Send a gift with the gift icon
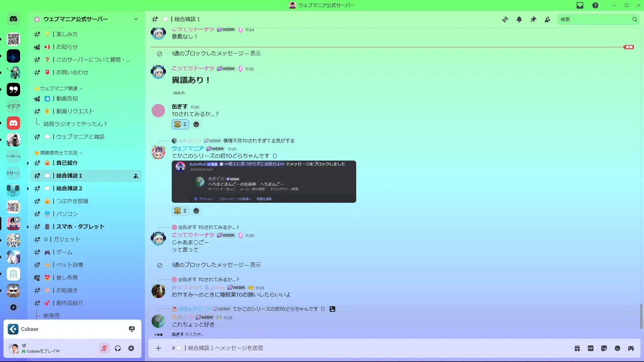Image resolution: width=644 pixels, height=362 pixels. (x=577, y=348)
